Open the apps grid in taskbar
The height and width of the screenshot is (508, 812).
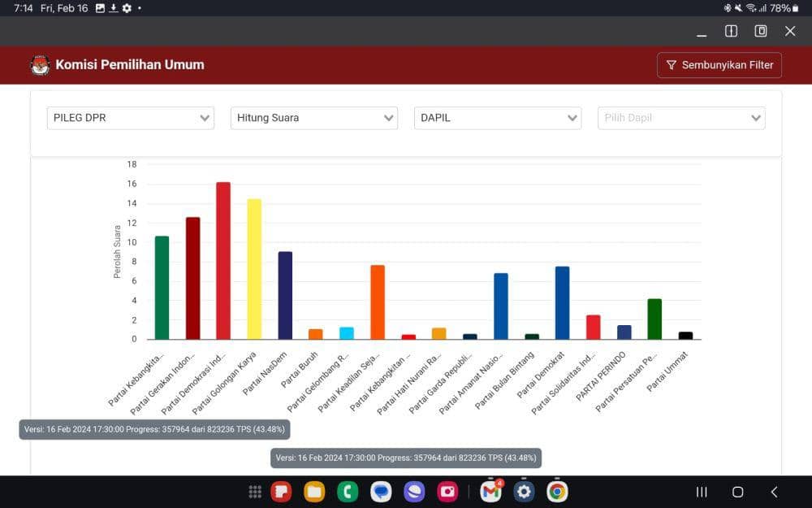pyautogui.click(x=255, y=492)
